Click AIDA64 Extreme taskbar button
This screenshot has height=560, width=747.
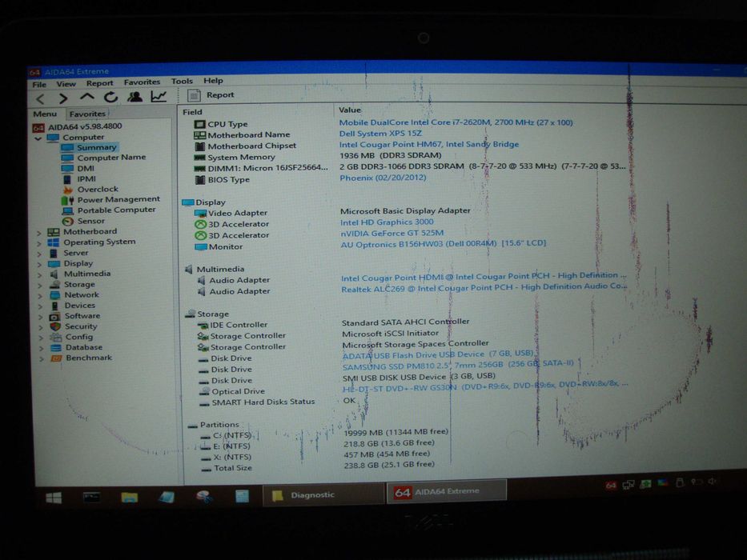[x=447, y=491]
